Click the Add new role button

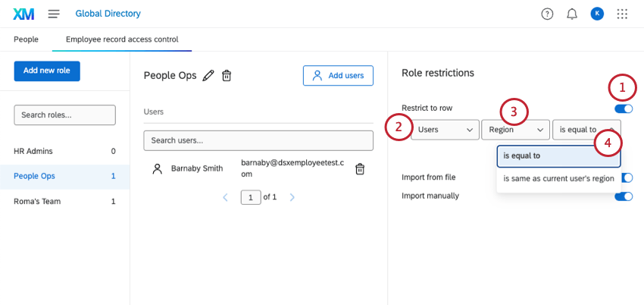[x=47, y=71]
